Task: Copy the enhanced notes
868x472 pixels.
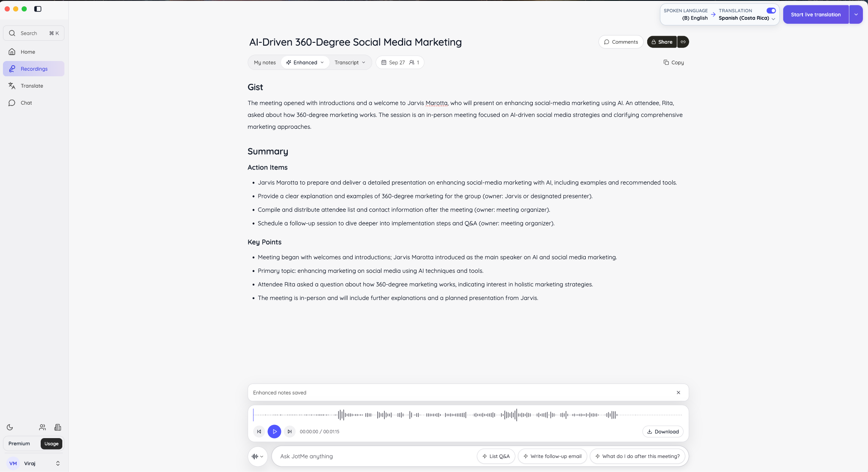Action: (x=673, y=62)
